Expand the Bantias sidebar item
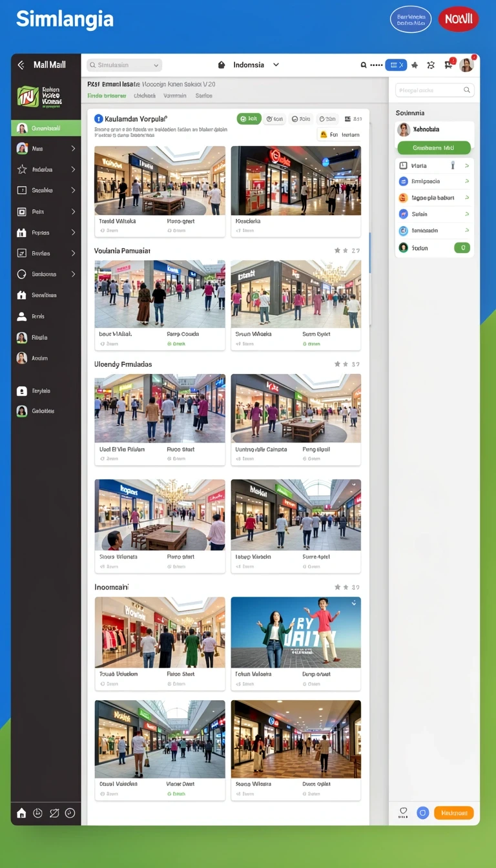Viewport: 496px width, 868px height. 46,253
